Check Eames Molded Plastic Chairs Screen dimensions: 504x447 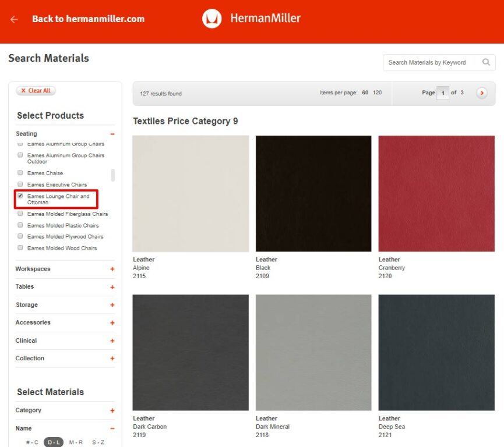pyautogui.click(x=20, y=225)
